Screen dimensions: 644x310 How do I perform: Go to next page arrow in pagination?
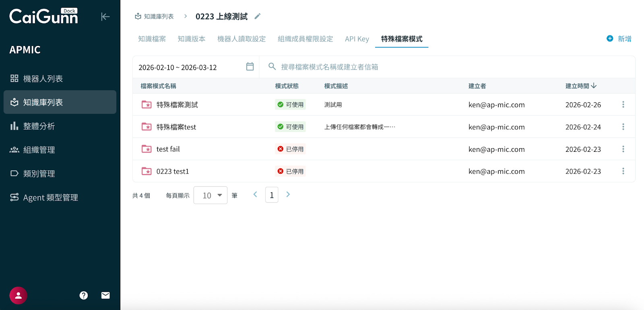point(288,194)
